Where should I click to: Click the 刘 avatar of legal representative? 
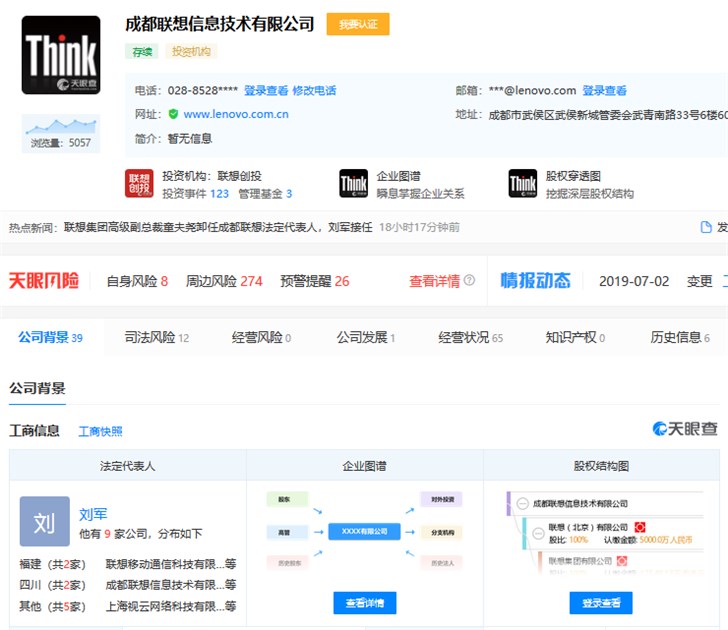tap(45, 521)
